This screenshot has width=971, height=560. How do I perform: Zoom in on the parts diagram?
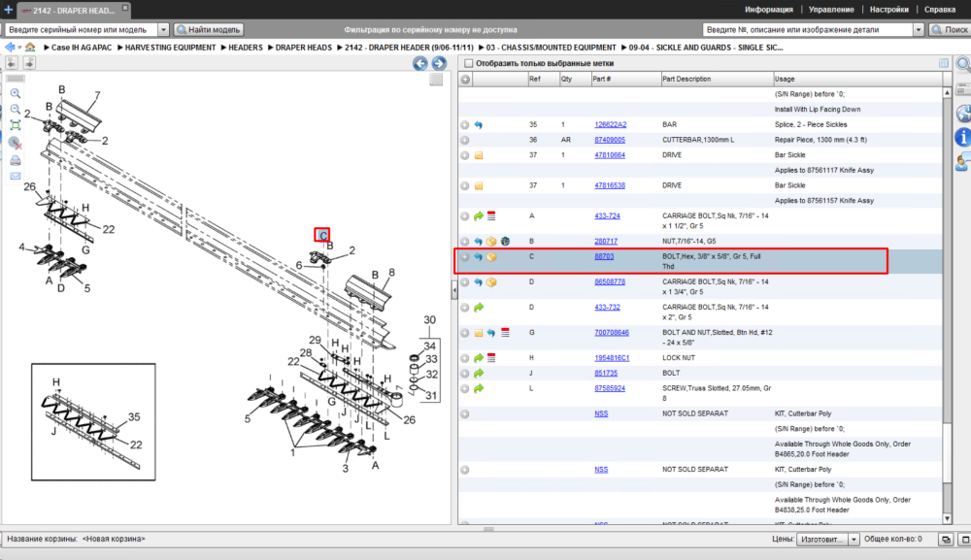[16, 93]
